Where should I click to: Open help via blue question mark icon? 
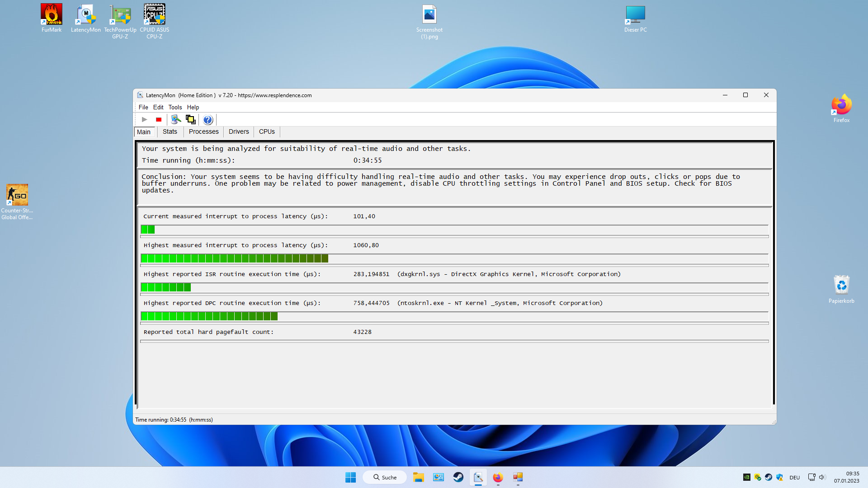coord(208,120)
